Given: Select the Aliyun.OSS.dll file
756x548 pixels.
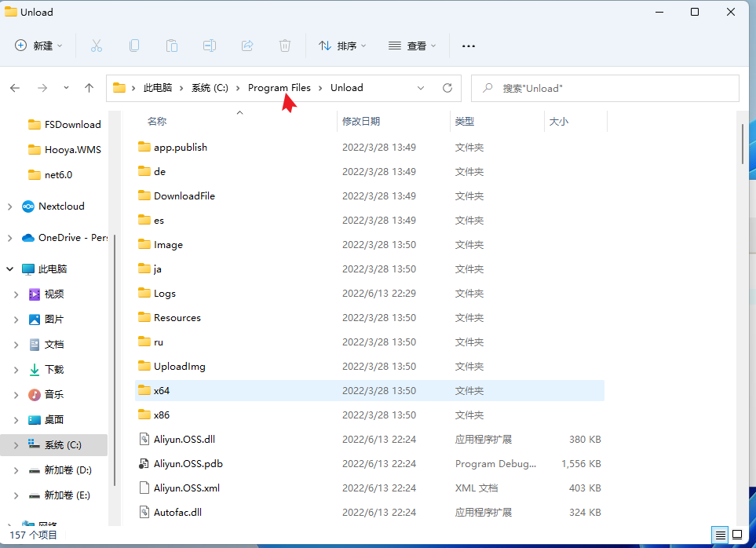Looking at the screenshot, I should click(184, 440).
